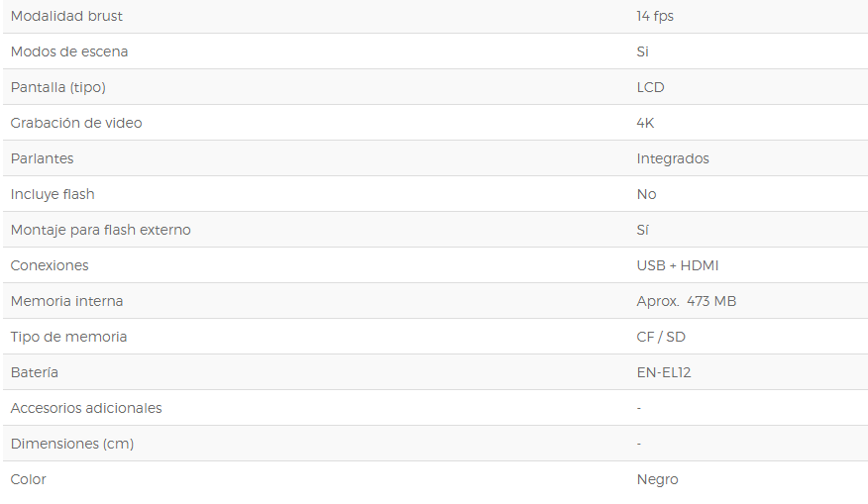Click the Montaje para flash externo label
The height and width of the screenshot is (504, 868).
pyautogui.click(x=101, y=230)
